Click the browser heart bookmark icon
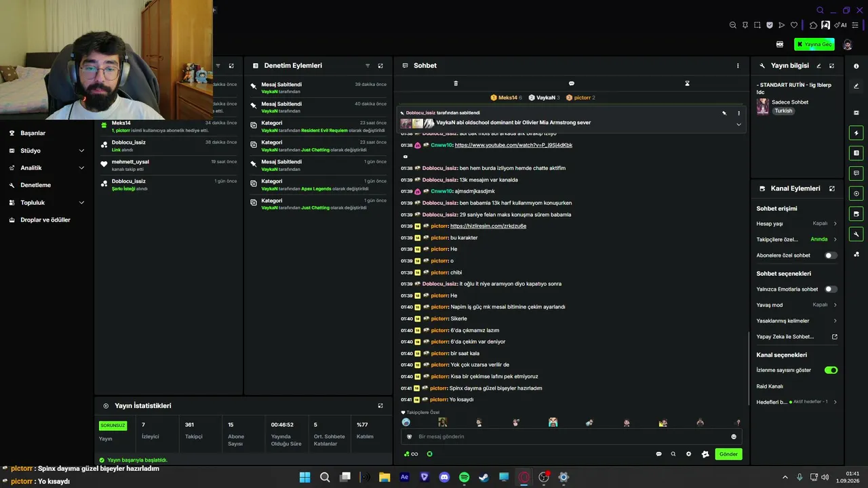 coord(794,25)
